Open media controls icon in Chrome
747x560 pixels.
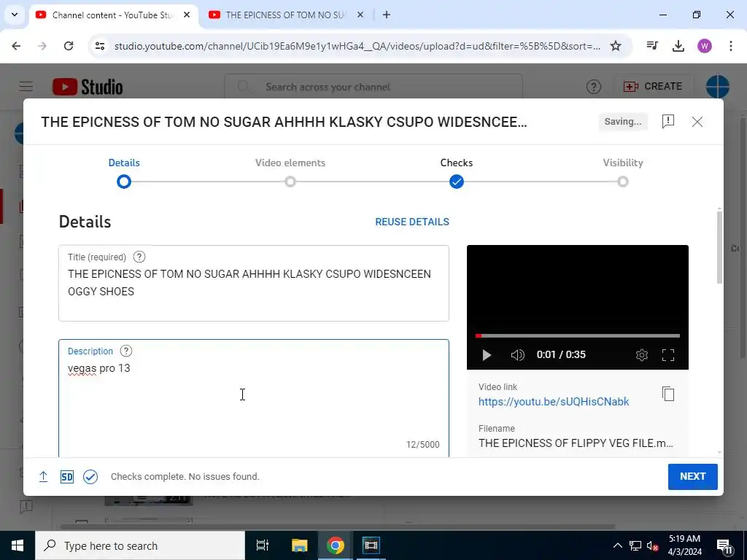click(652, 46)
